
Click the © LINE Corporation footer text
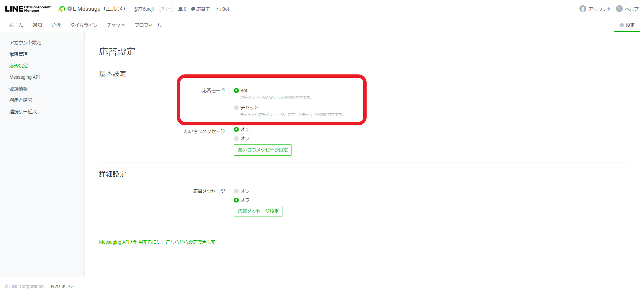point(24,286)
